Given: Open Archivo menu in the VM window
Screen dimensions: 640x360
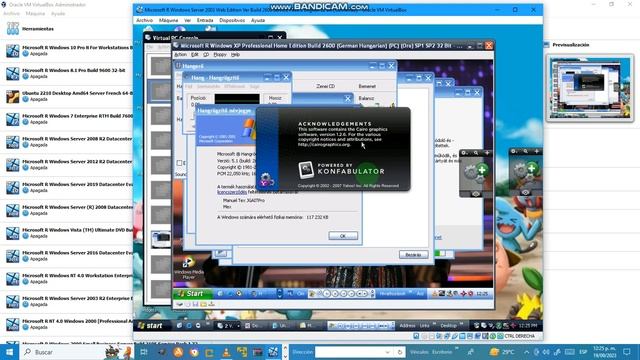Looking at the screenshot, I should pyautogui.click(x=144, y=20).
